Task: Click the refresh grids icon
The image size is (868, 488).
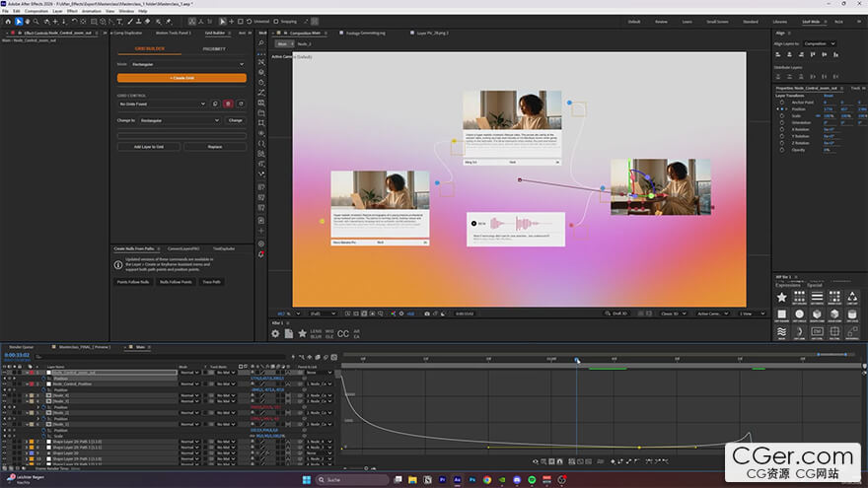Action: [x=241, y=105]
